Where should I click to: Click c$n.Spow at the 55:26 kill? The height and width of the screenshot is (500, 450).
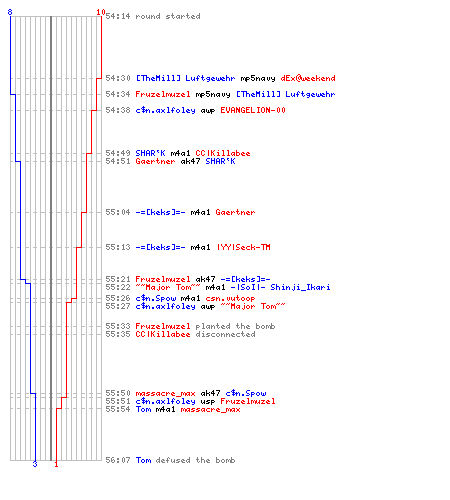[155, 298]
